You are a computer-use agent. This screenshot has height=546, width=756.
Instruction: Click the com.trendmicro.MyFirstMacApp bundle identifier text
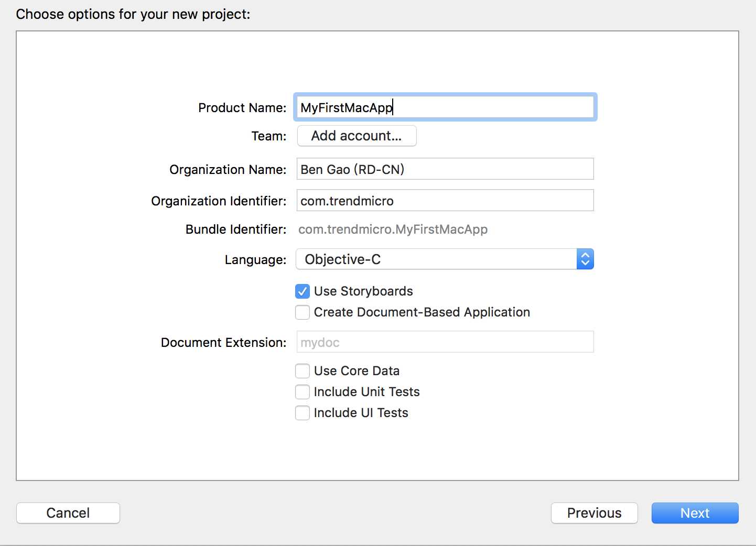click(393, 230)
